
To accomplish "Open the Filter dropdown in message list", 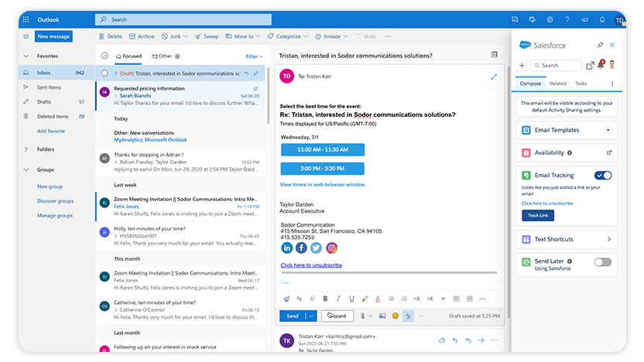I will point(254,56).
